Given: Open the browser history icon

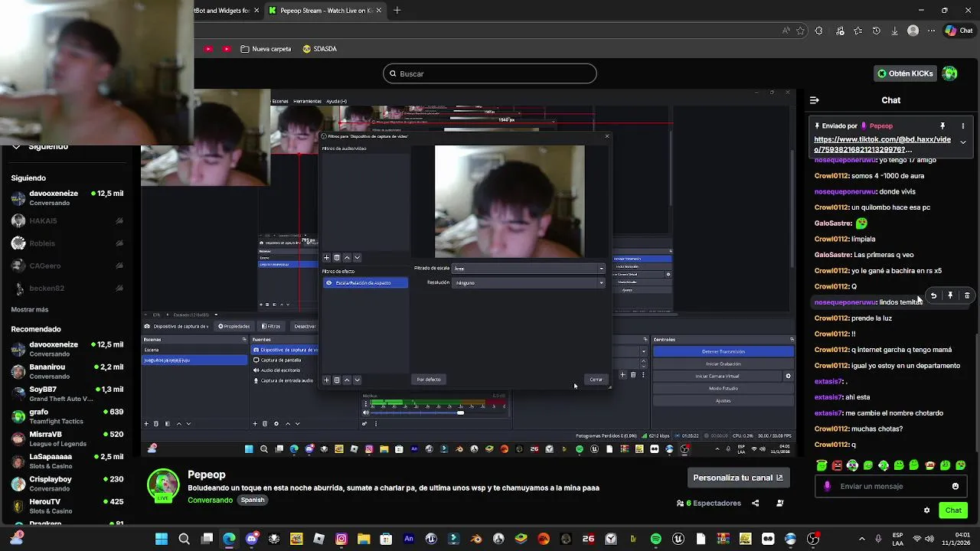Looking at the screenshot, I should click(876, 31).
